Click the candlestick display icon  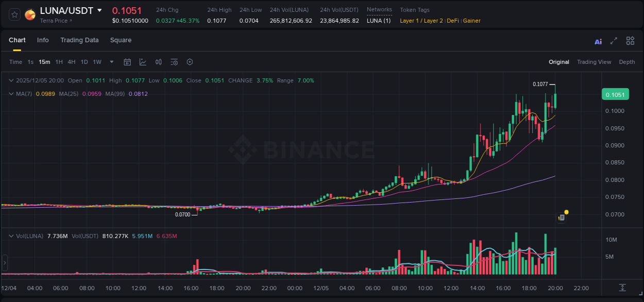tap(158, 62)
